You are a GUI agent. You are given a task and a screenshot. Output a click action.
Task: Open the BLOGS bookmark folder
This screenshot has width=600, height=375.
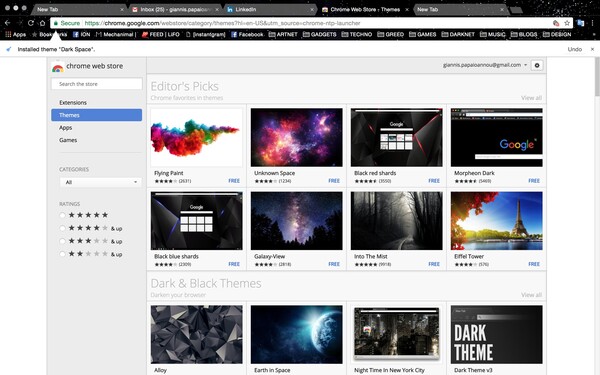point(524,34)
